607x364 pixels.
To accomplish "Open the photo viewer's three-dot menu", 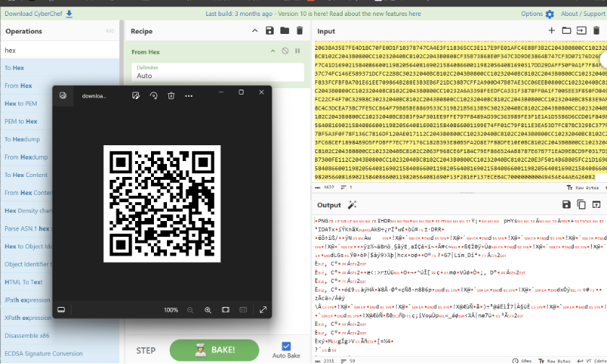I will point(189,96).
